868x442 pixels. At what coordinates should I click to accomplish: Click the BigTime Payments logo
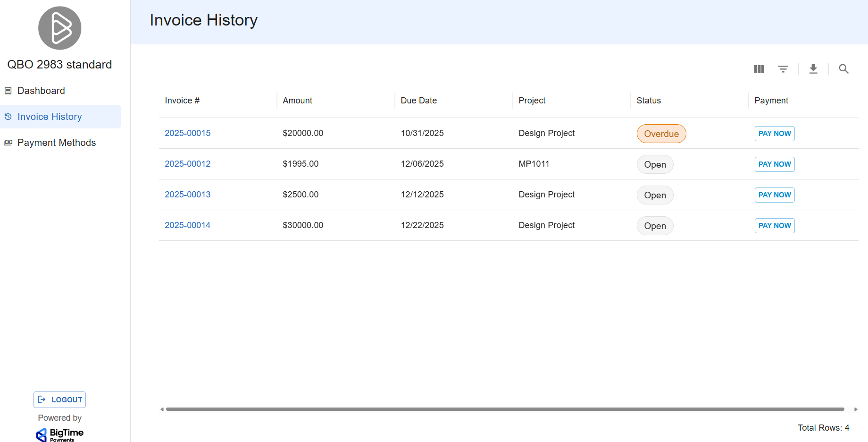tap(60, 434)
